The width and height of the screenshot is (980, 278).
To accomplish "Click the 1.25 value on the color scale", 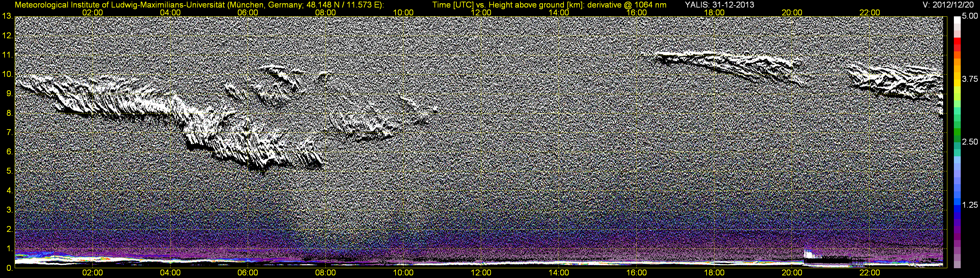I will pyautogui.click(x=969, y=205).
